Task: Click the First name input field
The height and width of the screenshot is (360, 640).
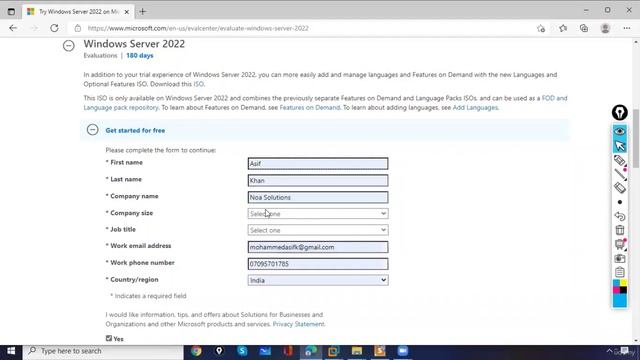Action: coord(318,164)
